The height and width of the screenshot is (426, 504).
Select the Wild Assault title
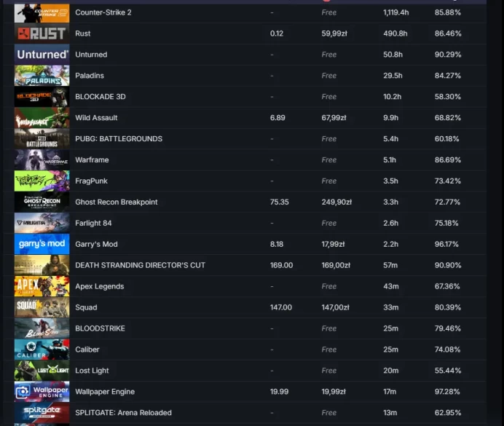pos(96,117)
